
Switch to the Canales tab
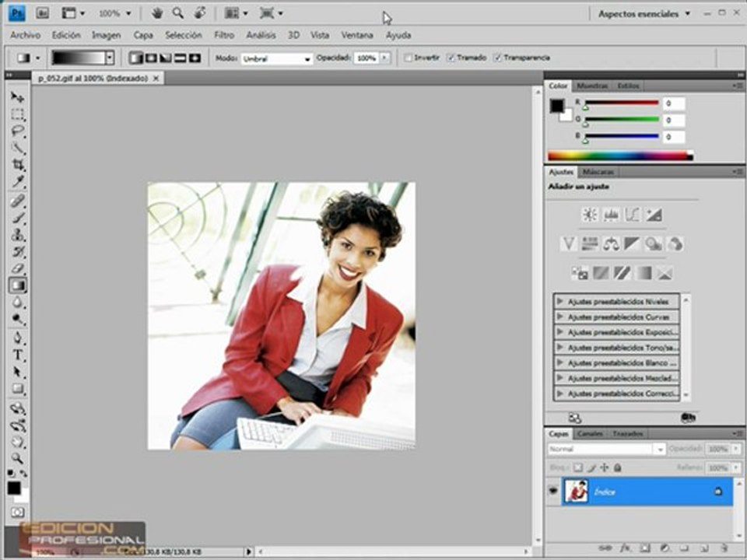pyautogui.click(x=590, y=434)
